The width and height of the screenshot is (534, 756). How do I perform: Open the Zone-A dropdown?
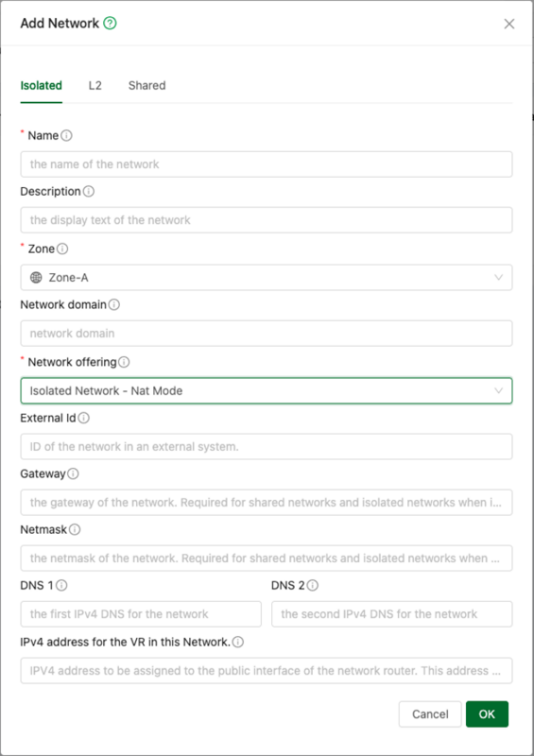[267, 278]
